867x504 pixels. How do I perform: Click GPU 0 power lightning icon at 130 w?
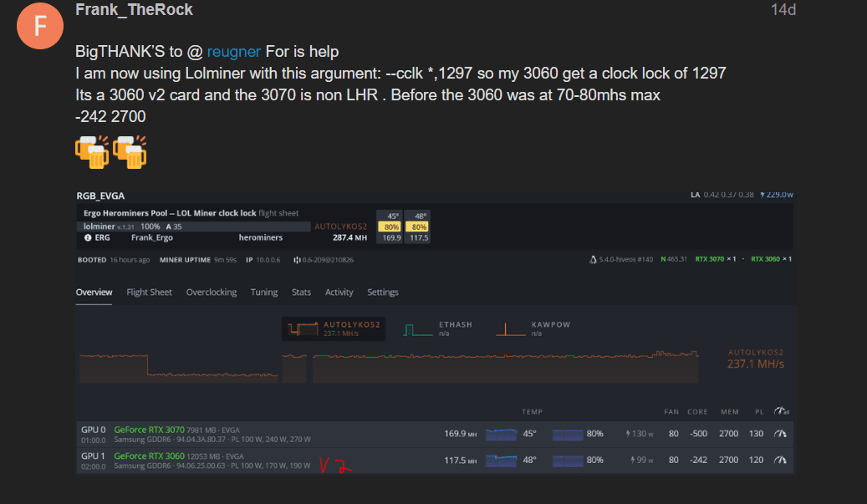click(x=628, y=434)
